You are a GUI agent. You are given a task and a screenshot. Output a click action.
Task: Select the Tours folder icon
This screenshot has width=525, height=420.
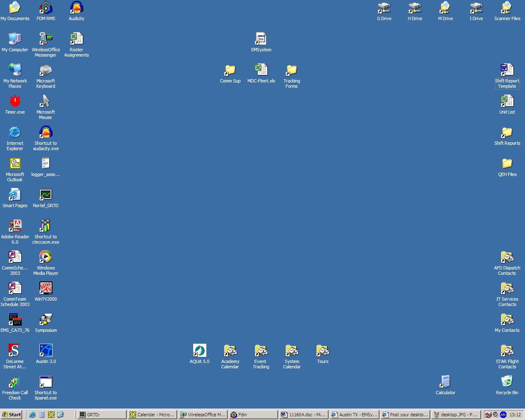[x=322, y=354]
